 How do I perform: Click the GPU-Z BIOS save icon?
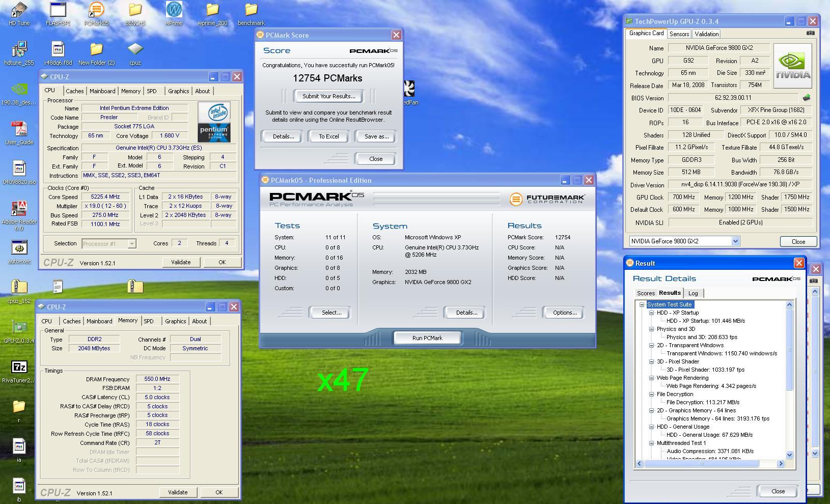tap(807, 97)
